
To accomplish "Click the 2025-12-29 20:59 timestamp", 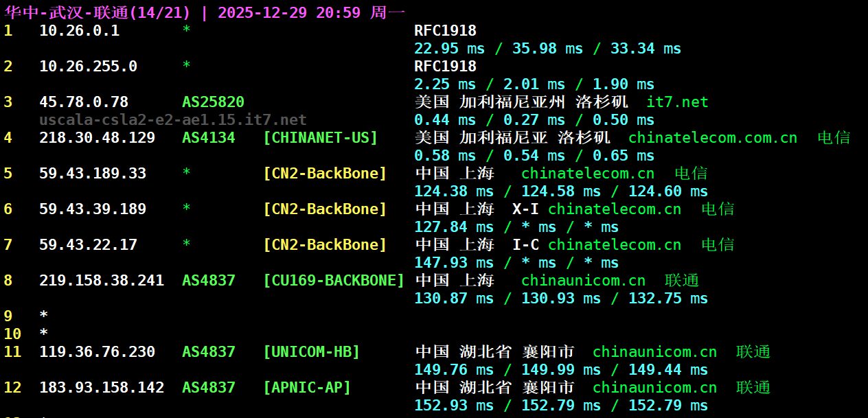I will pyautogui.click(x=288, y=12).
